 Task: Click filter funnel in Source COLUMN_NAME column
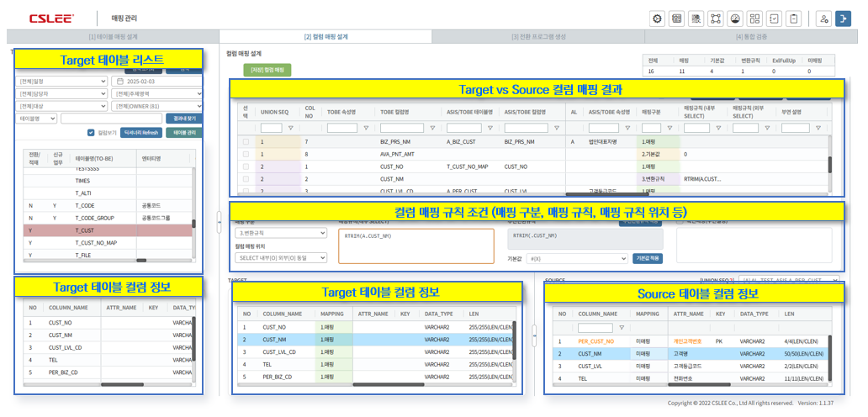coord(621,328)
